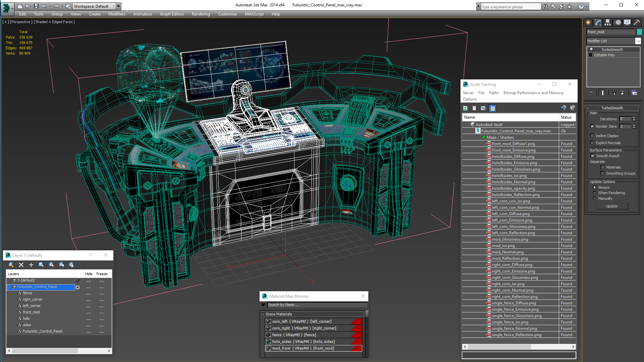Click the Project Folder icon in quick access toolbar
644x362 pixels.
[68, 6]
